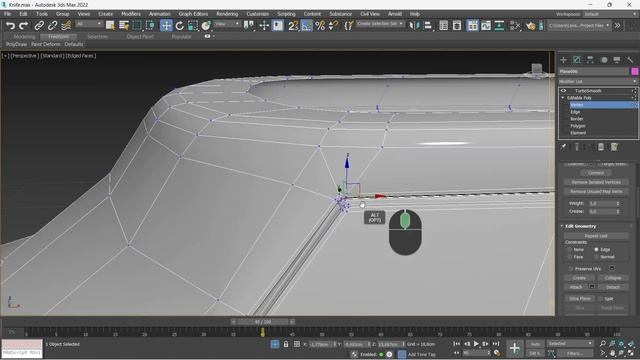
Task: Click Remove Isolated Vertices button
Action: click(596, 182)
